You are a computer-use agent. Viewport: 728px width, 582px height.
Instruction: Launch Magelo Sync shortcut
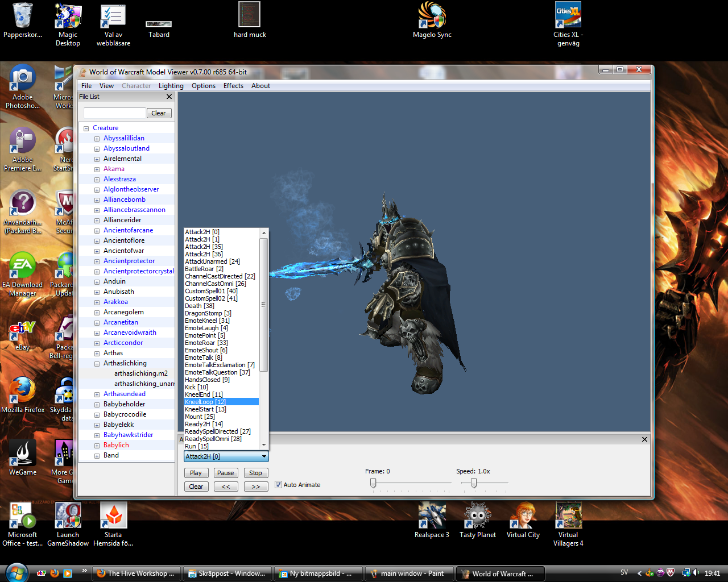click(432, 20)
